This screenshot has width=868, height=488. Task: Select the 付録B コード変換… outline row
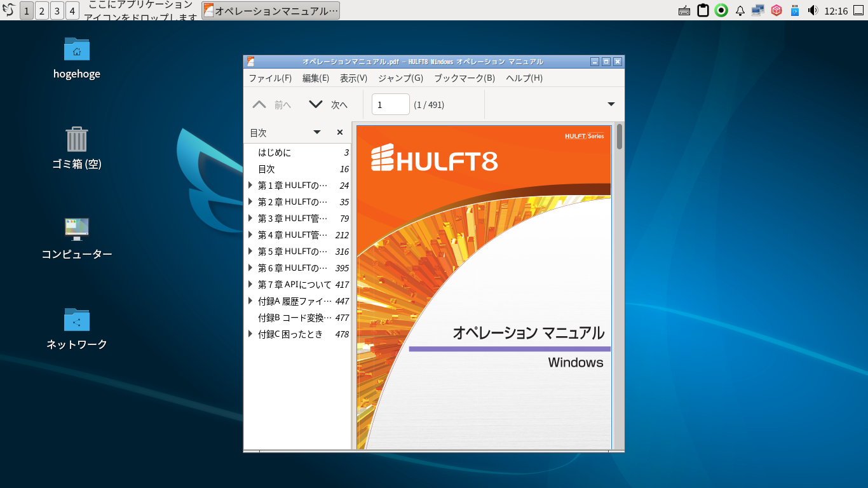click(x=297, y=318)
